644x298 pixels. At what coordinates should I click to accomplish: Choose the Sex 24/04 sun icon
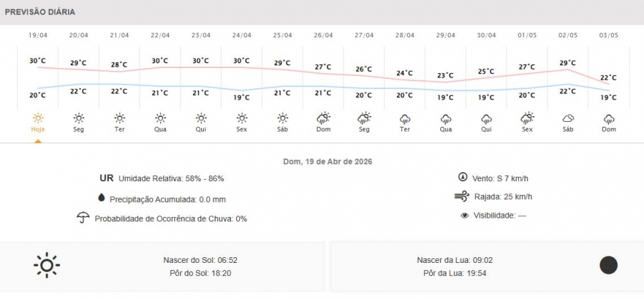242,118
